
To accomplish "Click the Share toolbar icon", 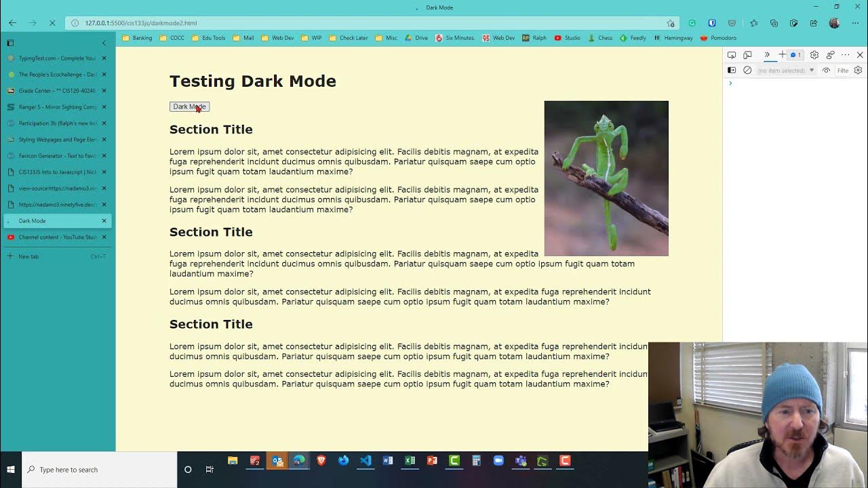I will point(814,23).
